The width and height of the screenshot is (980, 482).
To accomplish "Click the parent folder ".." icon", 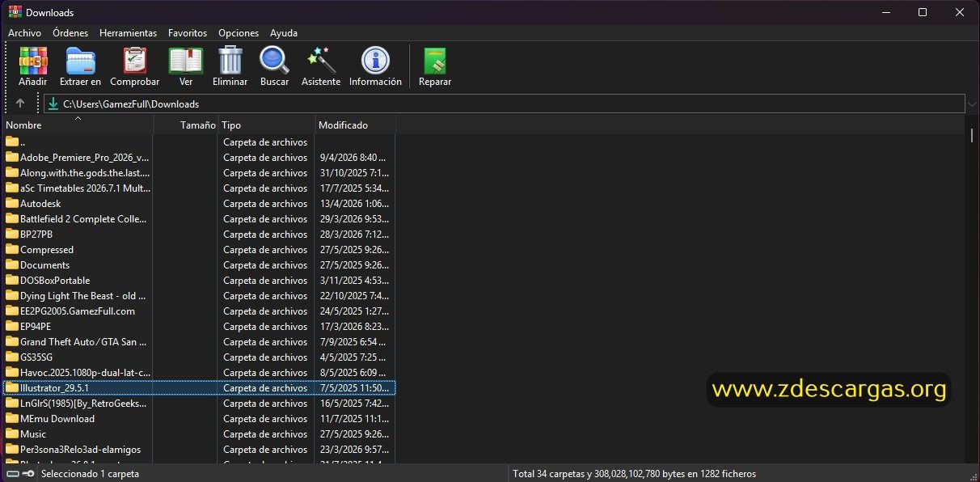I will [12, 142].
